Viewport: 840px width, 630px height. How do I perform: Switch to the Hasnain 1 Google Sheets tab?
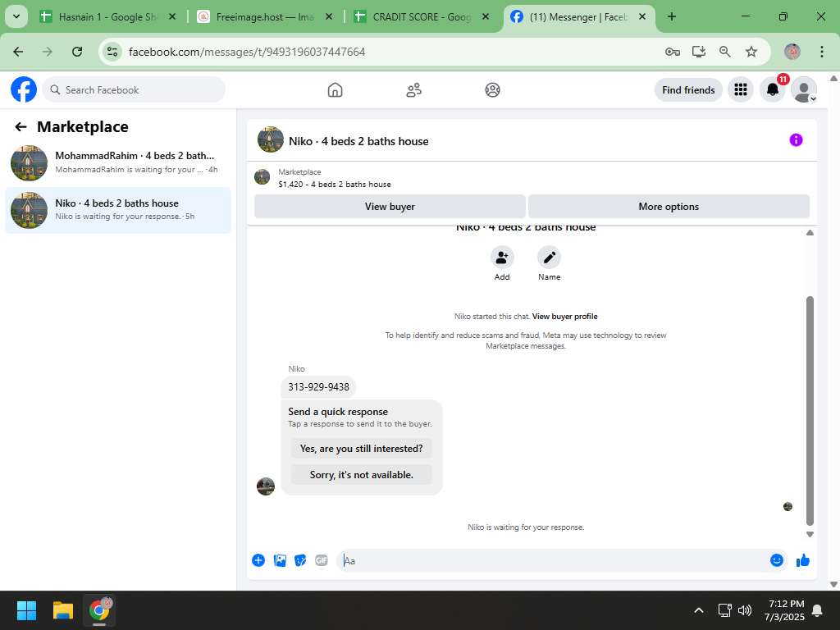tap(108, 17)
